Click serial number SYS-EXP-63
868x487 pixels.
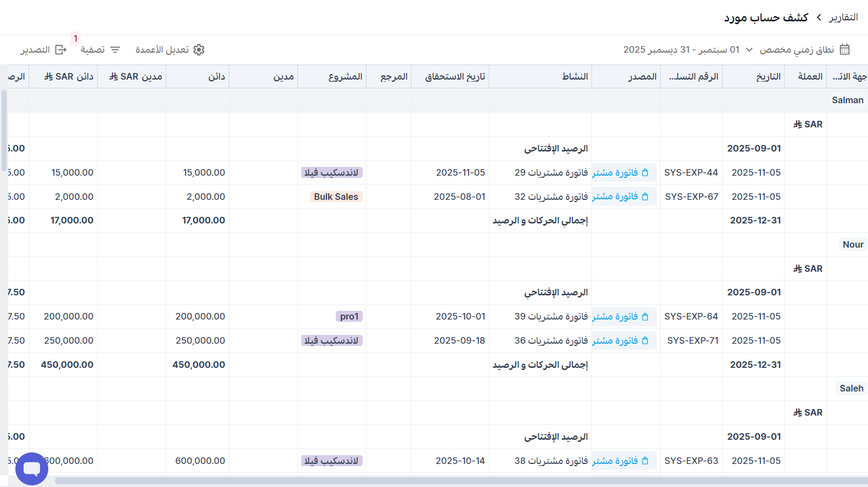[x=691, y=461]
